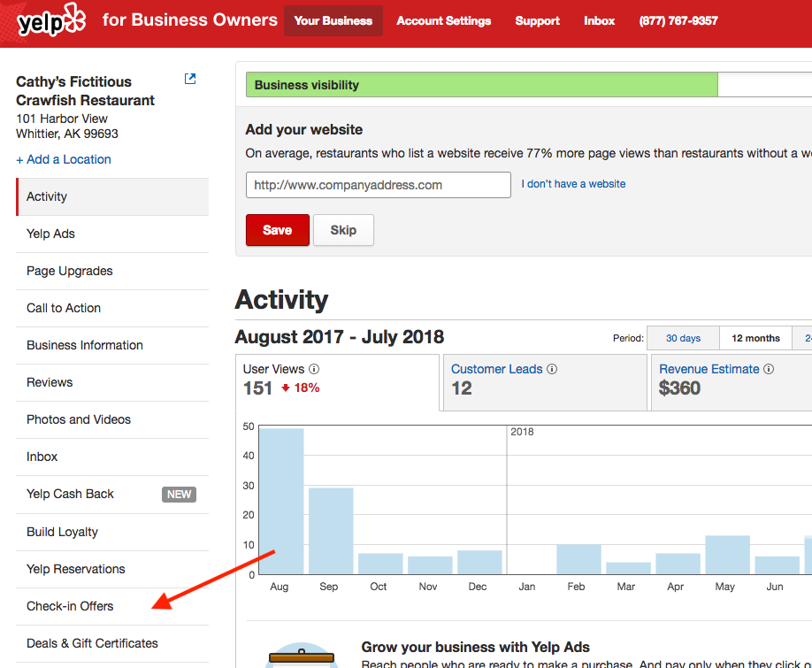The image size is (812, 668).
Task: Open Reviews in the sidebar
Action: click(112, 383)
